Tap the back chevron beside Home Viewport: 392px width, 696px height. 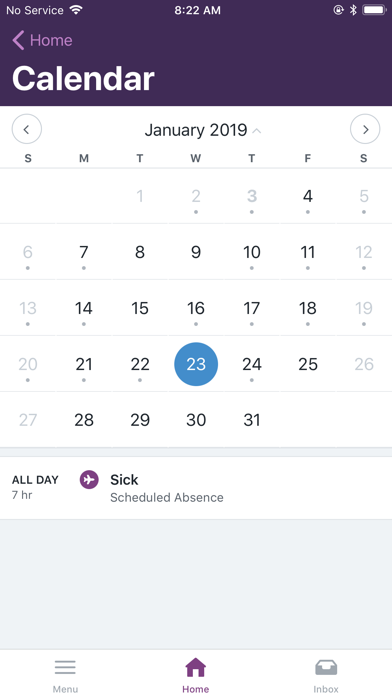coord(18,40)
